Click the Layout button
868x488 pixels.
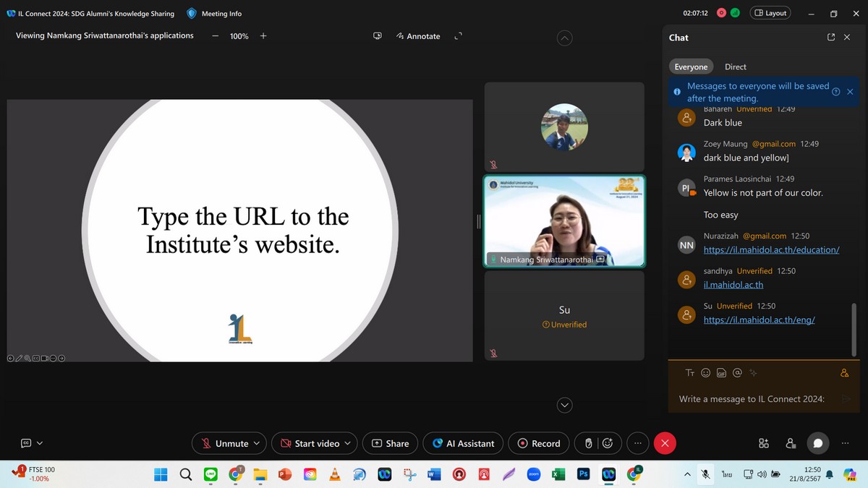770,13
